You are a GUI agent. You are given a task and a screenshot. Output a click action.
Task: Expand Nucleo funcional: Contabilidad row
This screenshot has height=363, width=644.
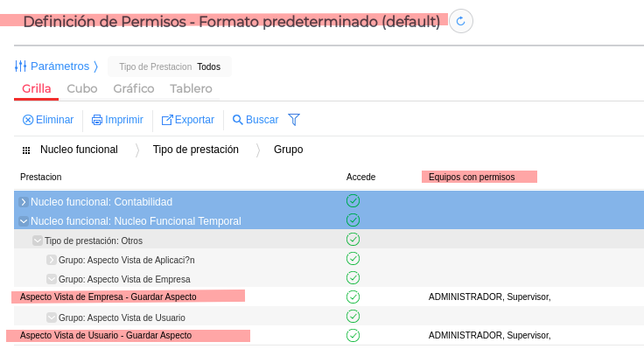click(24, 202)
